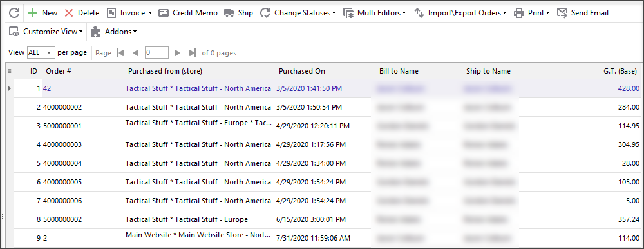The width and height of the screenshot is (644, 249).
Task: Select order 4000000004 cell
Action: 62,163
